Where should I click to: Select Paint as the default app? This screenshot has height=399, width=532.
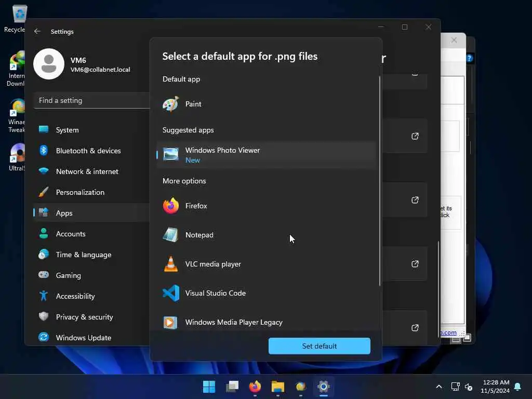coord(267,104)
